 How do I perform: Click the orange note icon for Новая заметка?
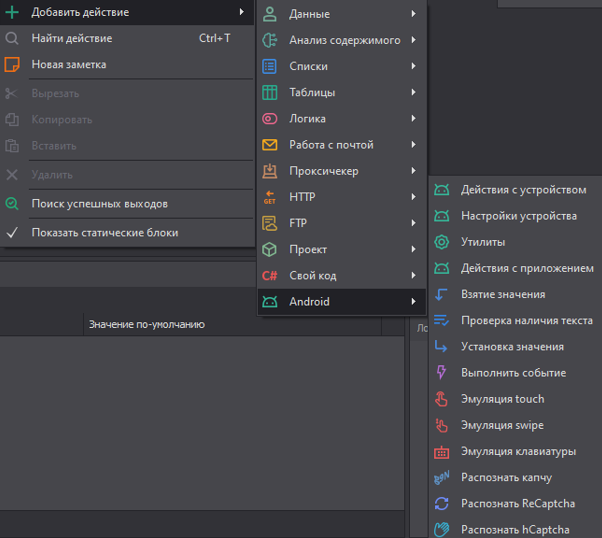pos(12,65)
